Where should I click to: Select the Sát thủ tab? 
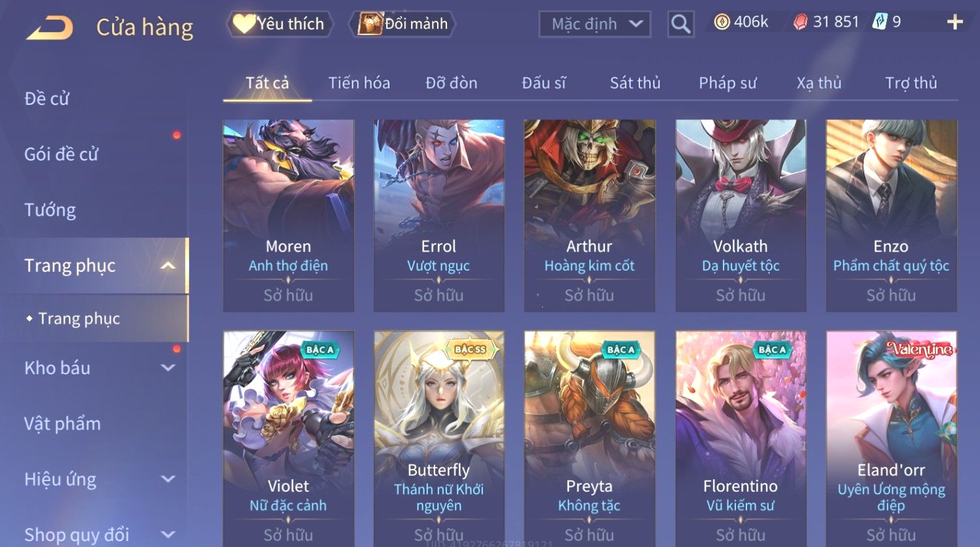click(635, 83)
